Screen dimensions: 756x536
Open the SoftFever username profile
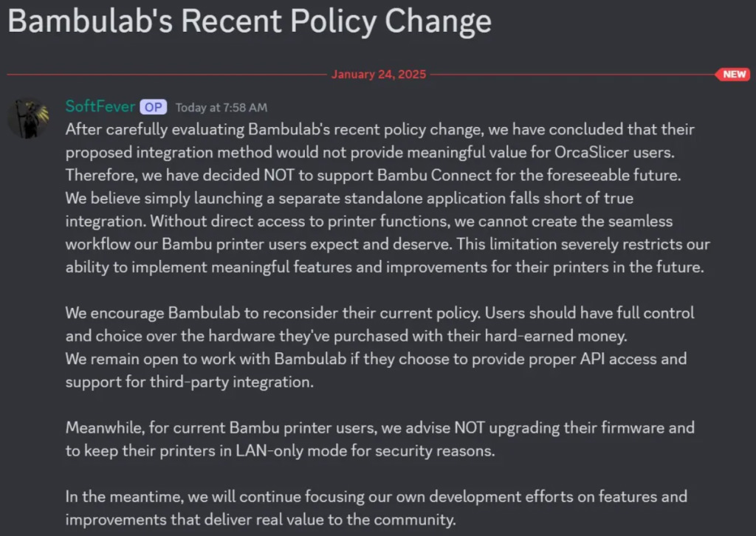(100, 106)
